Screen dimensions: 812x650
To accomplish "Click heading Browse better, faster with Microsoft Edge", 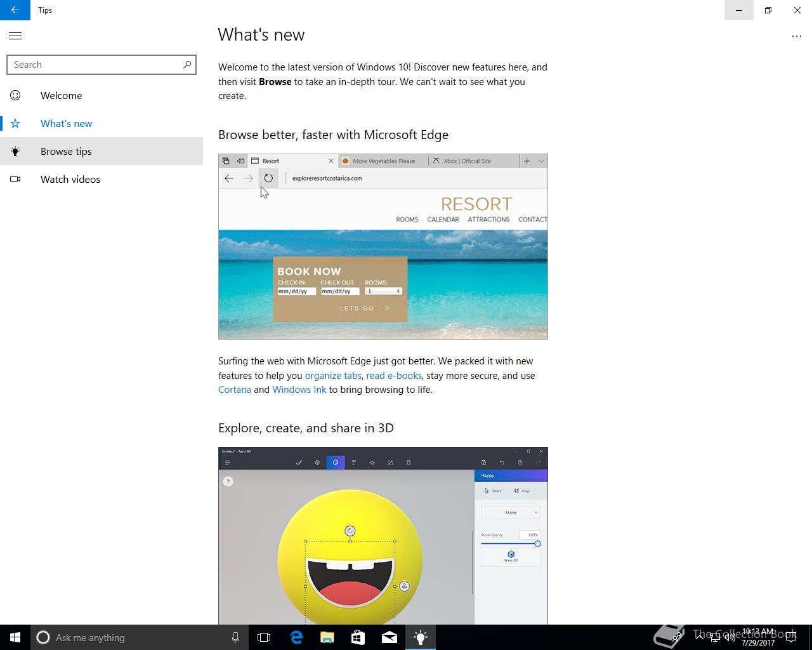I will click(x=333, y=135).
